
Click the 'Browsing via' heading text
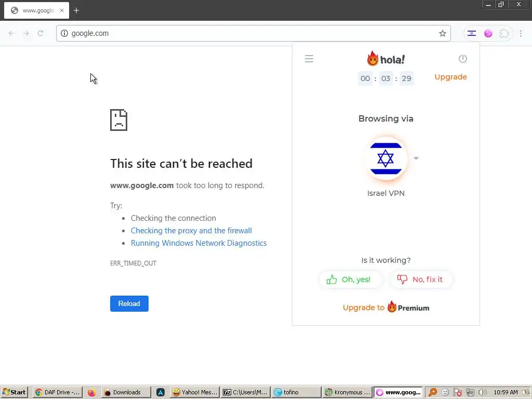[386, 119]
